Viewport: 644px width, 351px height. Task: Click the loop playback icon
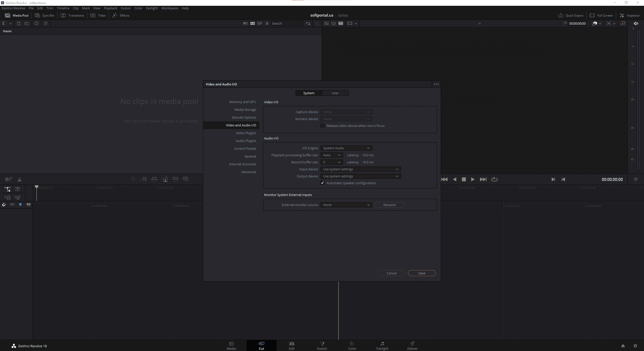tap(494, 179)
